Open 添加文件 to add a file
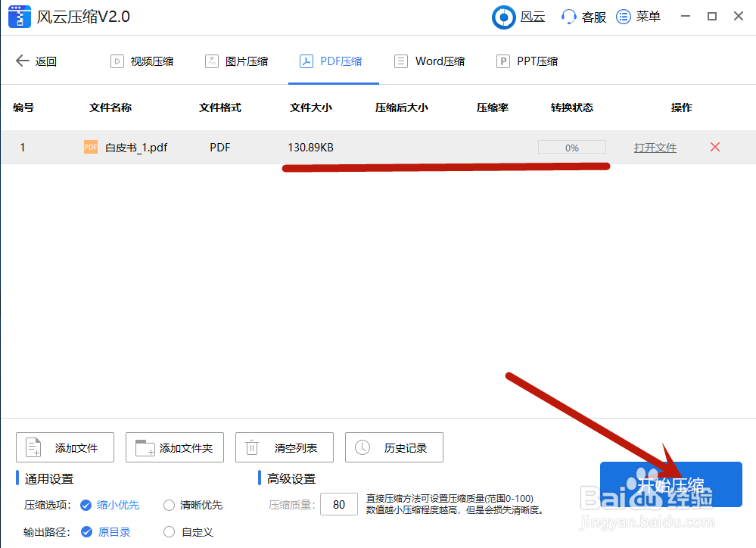 click(x=64, y=447)
